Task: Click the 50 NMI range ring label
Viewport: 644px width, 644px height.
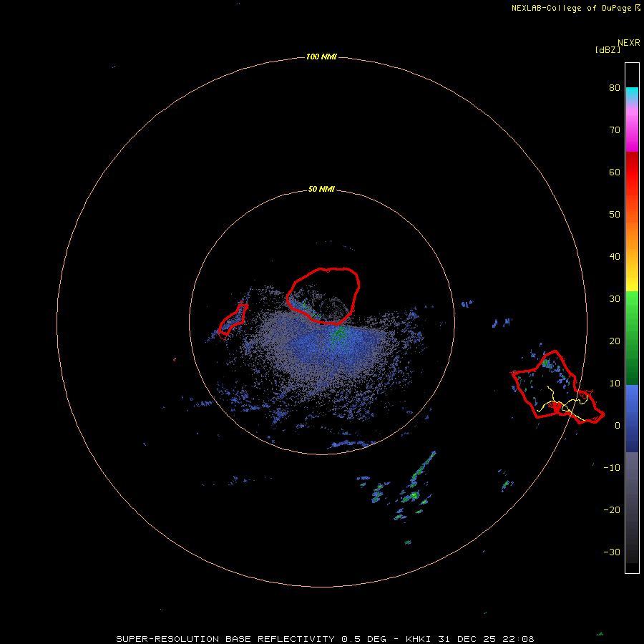Action: pos(321,190)
